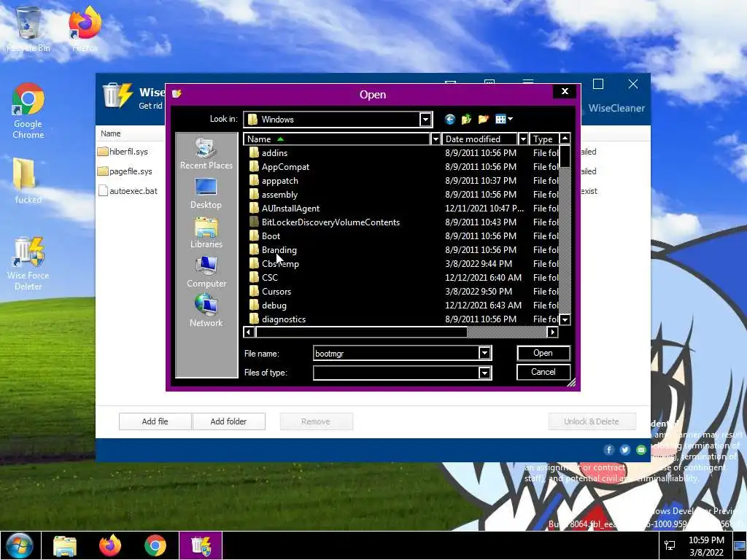The image size is (747, 560).
Task: Sort by the Type column header
Action: (543, 139)
